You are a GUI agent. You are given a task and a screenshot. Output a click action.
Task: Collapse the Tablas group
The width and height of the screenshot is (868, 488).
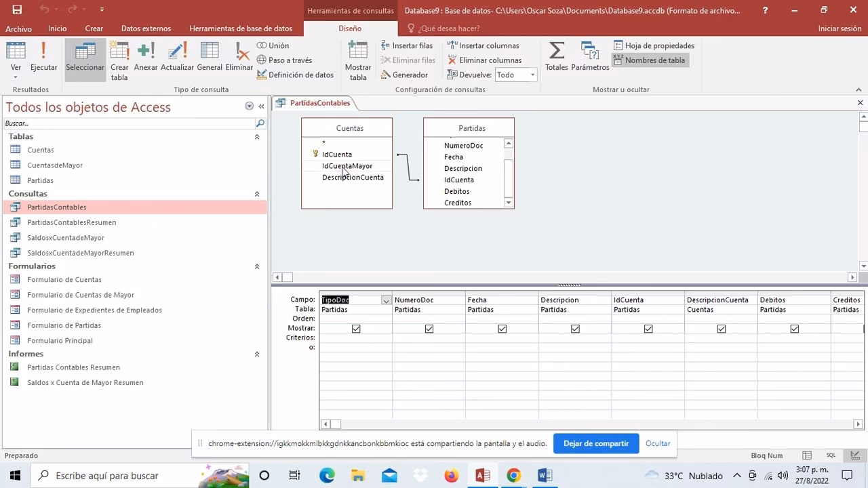click(x=257, y=137)
